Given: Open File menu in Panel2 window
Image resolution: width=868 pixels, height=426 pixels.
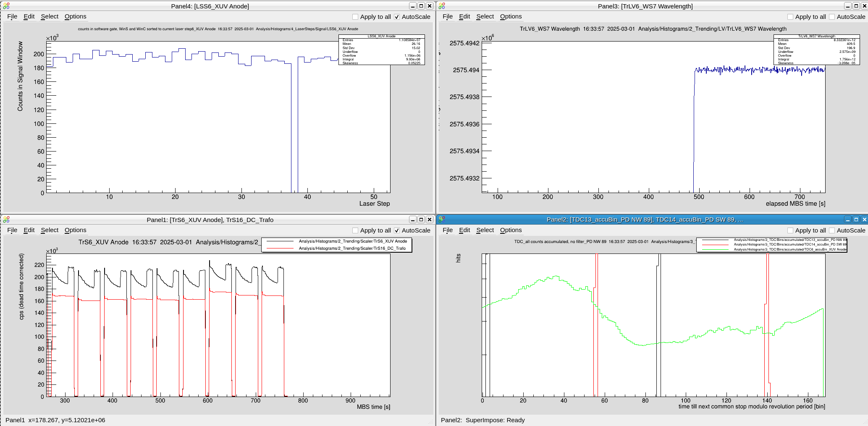Looking at the screenshot, I should (x=448, y=230).
